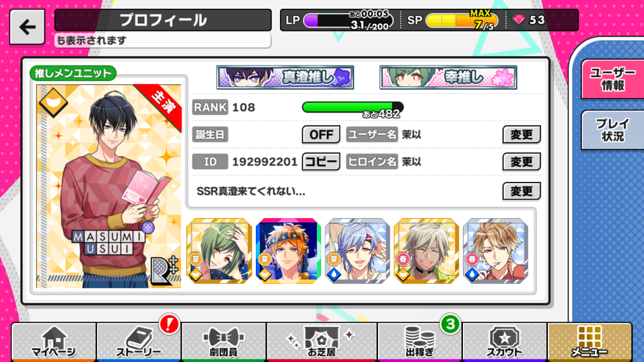644x362 pixels.
Task: Open 出稼ぎ coin stack icon
Action: 419,342
